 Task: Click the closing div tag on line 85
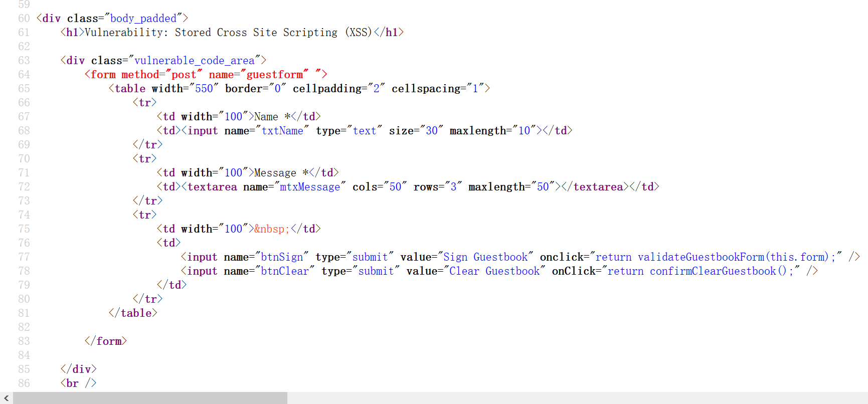(x=79, y=369)
